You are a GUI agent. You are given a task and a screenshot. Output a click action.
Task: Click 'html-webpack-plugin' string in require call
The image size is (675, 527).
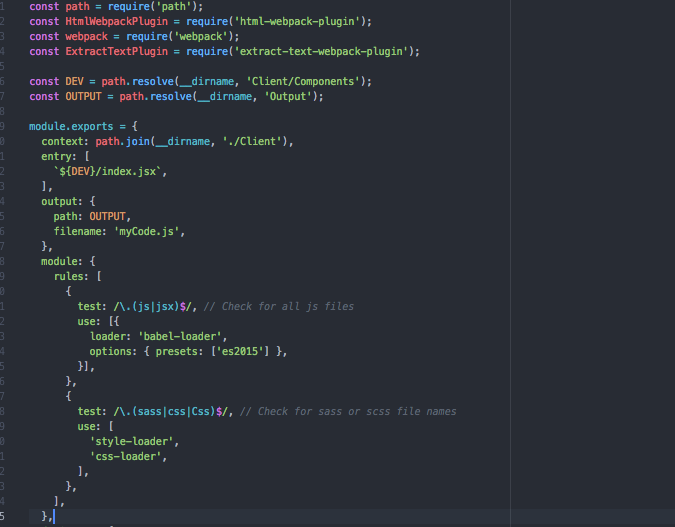pyautogui.click(x=297, y=22)
